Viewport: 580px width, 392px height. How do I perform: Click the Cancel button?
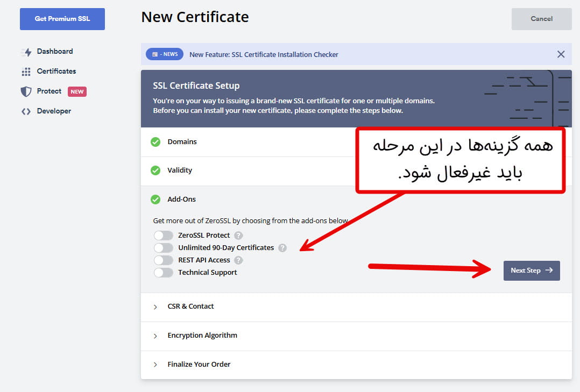[x=541, y=19]
